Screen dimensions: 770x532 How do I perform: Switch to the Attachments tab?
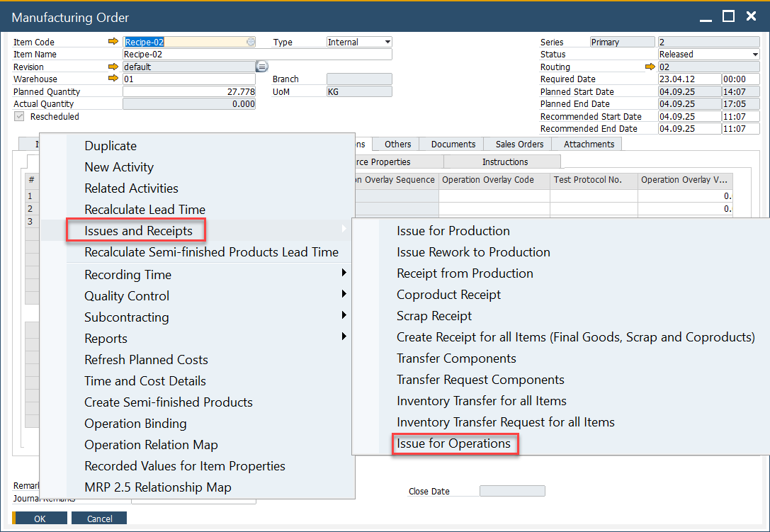coord(589,144)
